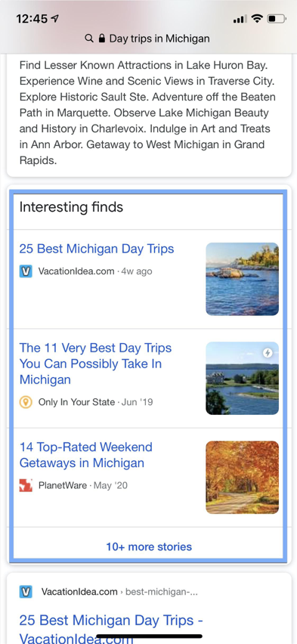The width and height of the screenshot is (297, 644).
Task: Tap the Wi-Fi icon in status bar
Action: (x=257, y=18)
